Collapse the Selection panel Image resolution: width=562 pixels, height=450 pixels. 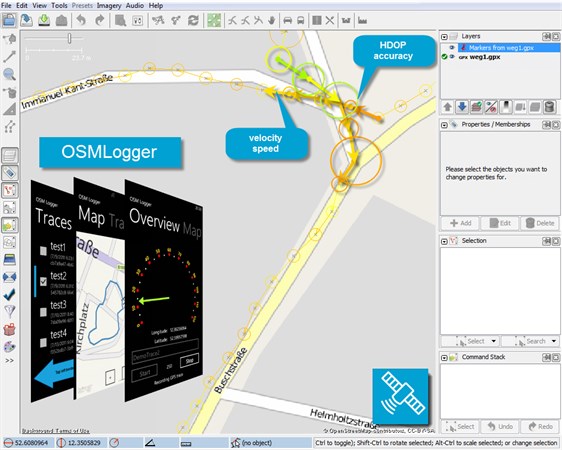(444, 241)
